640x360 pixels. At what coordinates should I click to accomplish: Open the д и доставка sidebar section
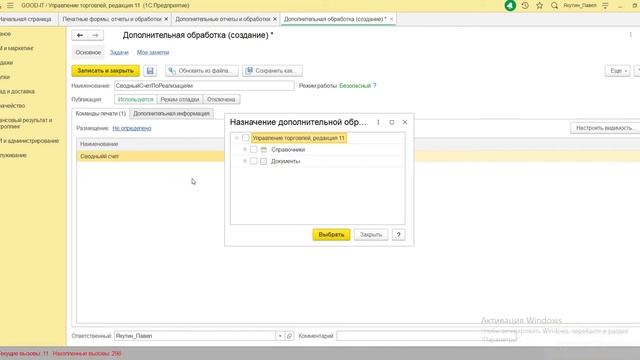pos(17,91)
